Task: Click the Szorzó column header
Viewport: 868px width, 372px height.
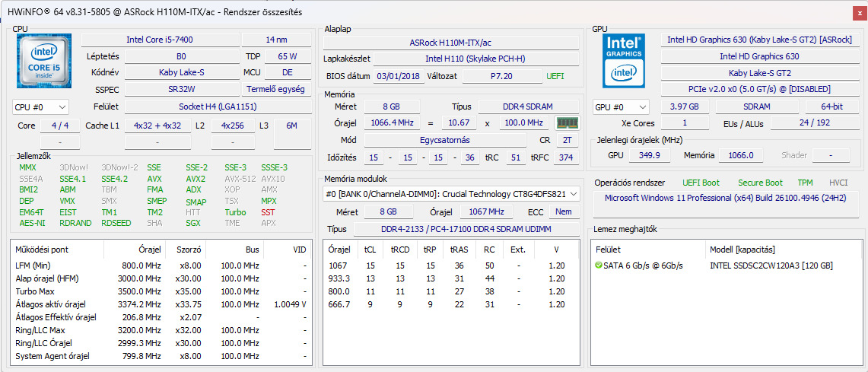Action: click(x=186, y=250)
